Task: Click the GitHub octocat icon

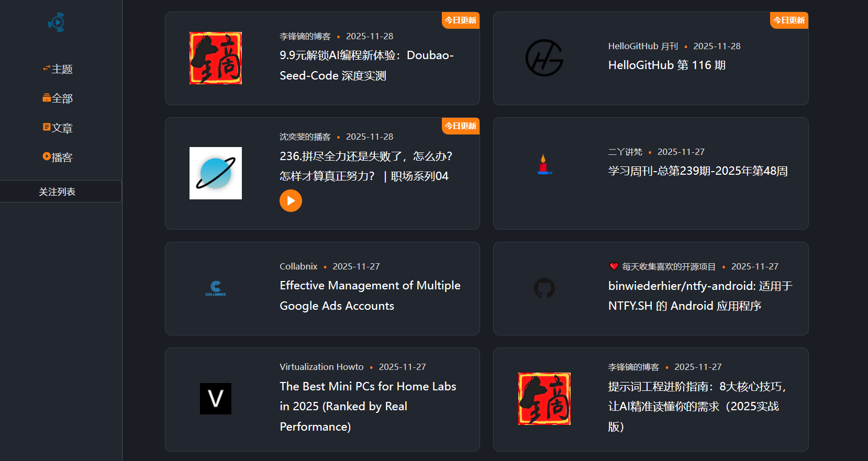Action: click(x=544, y=288)
